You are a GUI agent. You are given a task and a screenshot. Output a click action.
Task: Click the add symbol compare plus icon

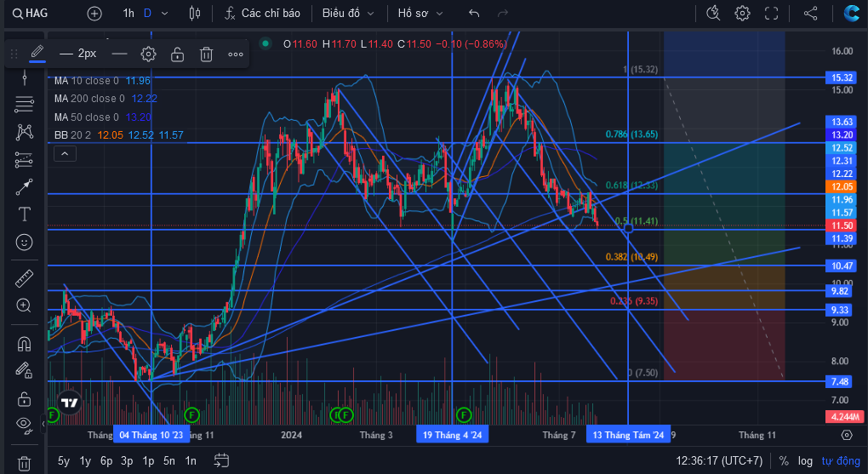pos(94,14)
